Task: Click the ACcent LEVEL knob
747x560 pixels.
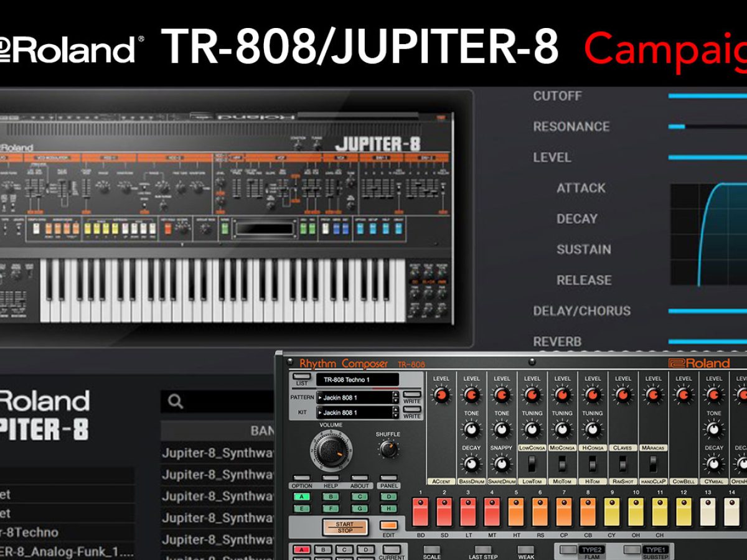Action: pyautogui.click(x=441, y=394)
